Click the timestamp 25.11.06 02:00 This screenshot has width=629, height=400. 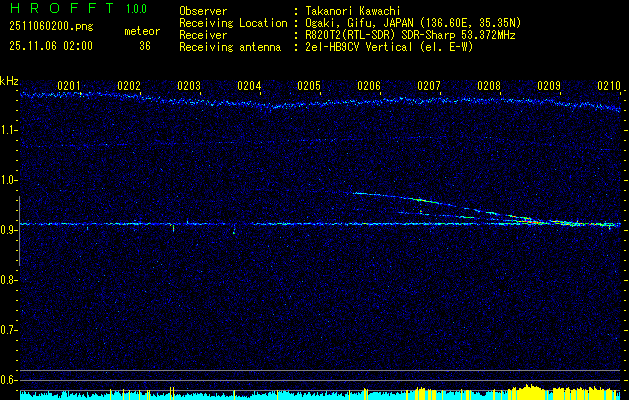click(x=51, y=46)
